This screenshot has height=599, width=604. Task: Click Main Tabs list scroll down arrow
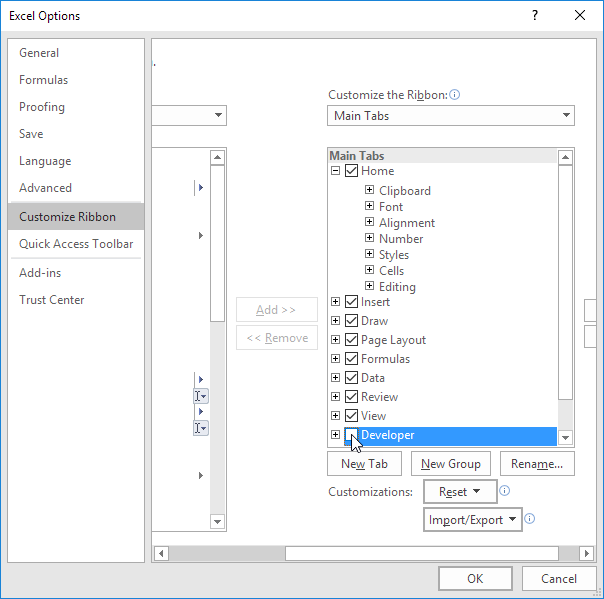tap(565, 438)
